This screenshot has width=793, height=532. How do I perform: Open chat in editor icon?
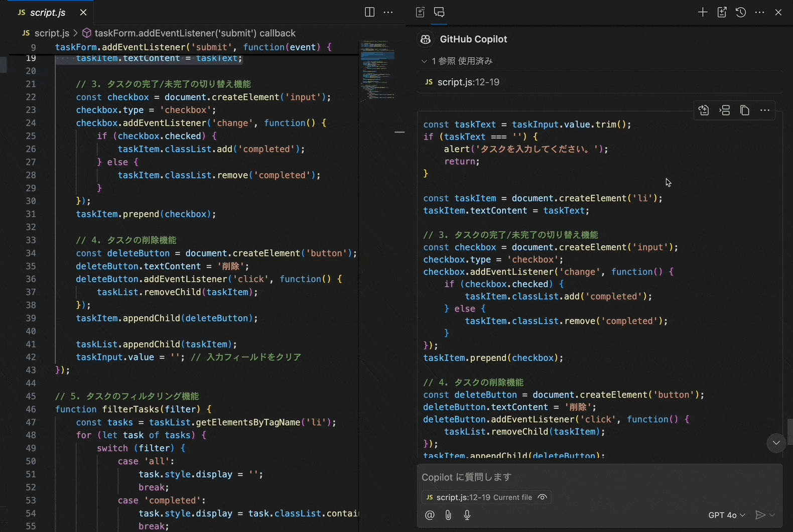tap(722, 12)
